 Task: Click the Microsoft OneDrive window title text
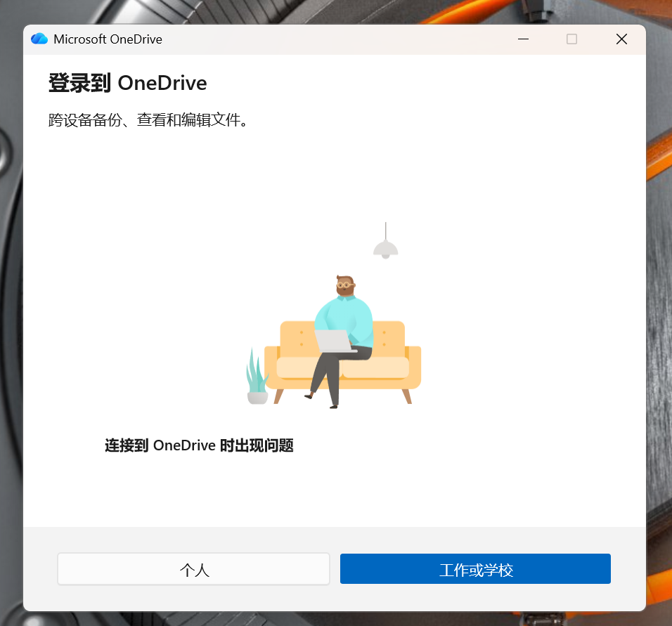point(108,39)
